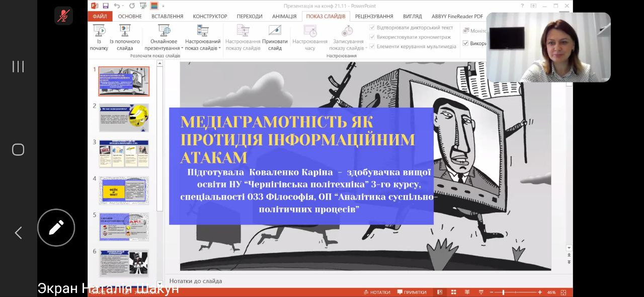
Task: Toggle НОТАТКИ pane in status bar
Action: click(377, 292)
